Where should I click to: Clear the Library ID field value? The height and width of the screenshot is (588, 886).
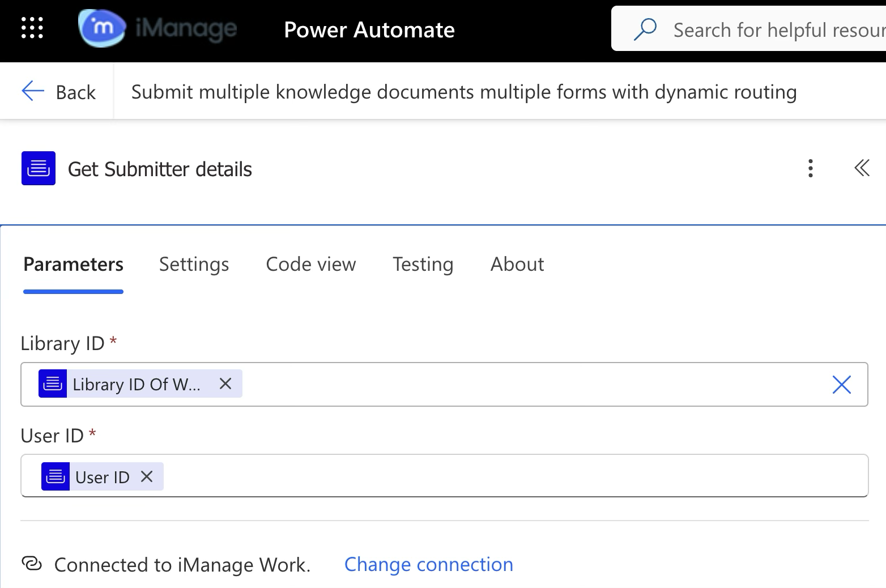[x=841, y=385]
